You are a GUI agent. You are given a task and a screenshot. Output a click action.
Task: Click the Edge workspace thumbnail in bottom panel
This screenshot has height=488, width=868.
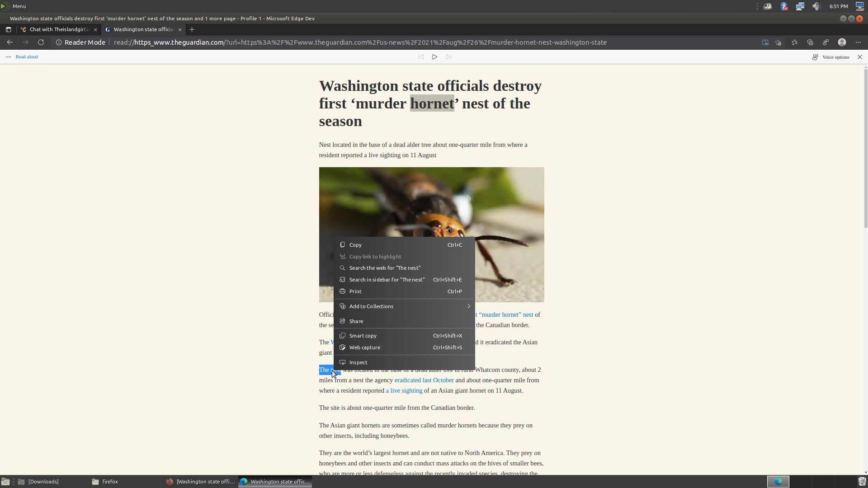[x=778, y=482]
